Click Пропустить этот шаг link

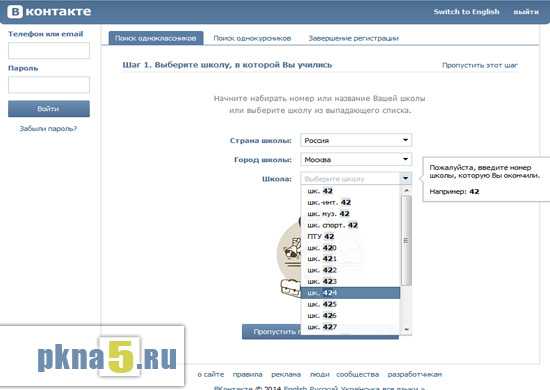[x=479, y=65]
